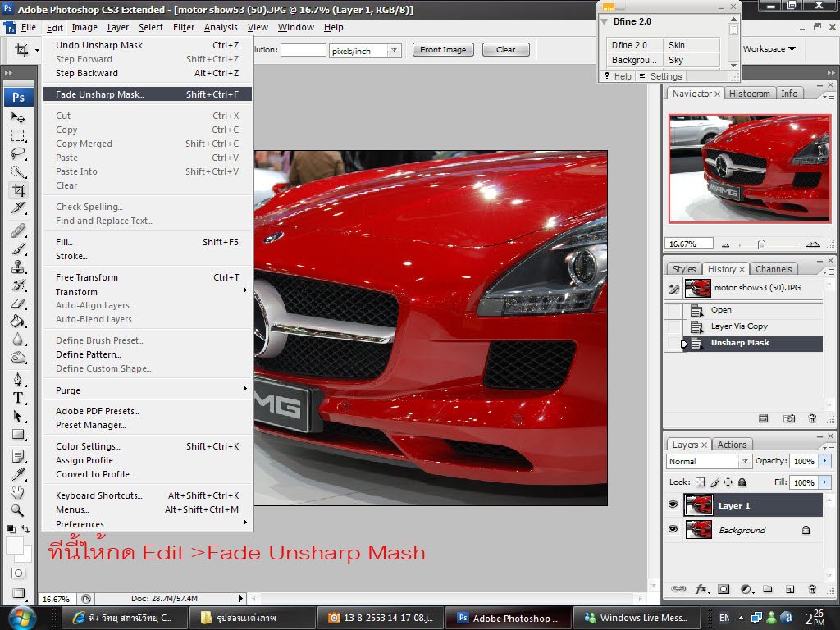Select the Notes tool
Image resolution: width=840 pixels, height=630 pixels.
[18, 456]
